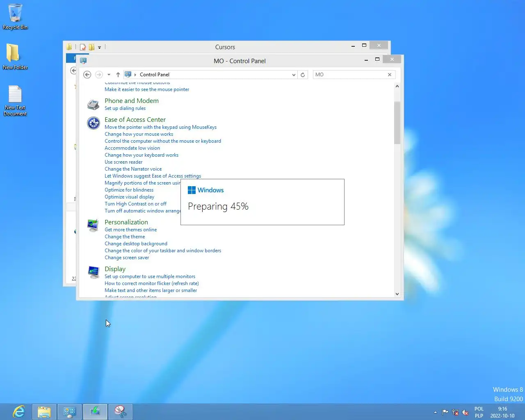Clear the MO search text with the X
Image resolution: width=525 pixels, height=420 pixels.
[x=390, y=75]
